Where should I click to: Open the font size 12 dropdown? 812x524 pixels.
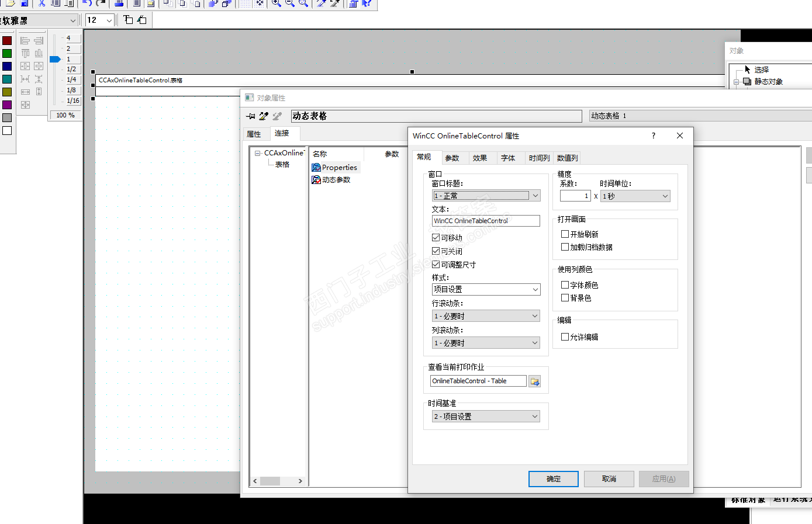[109, 20]
